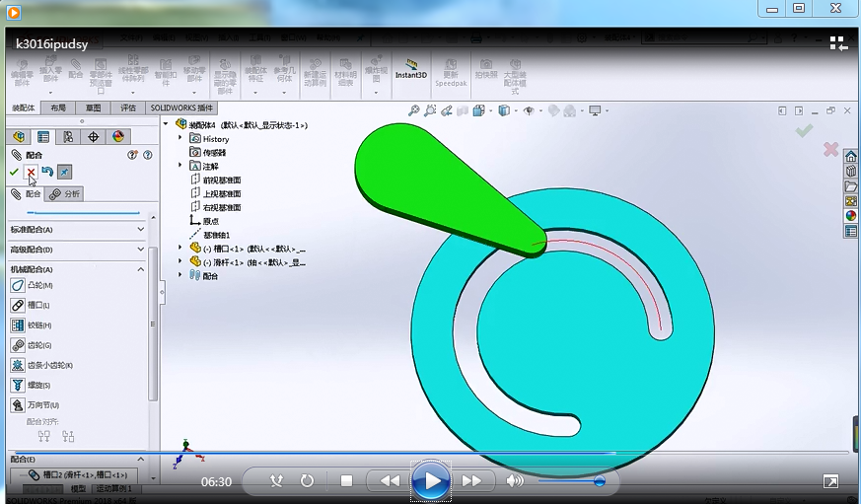Viewport: 861px width, 504px height.
Task: Select the Gear (齿轮) mate icon
Action: [19, 345]
